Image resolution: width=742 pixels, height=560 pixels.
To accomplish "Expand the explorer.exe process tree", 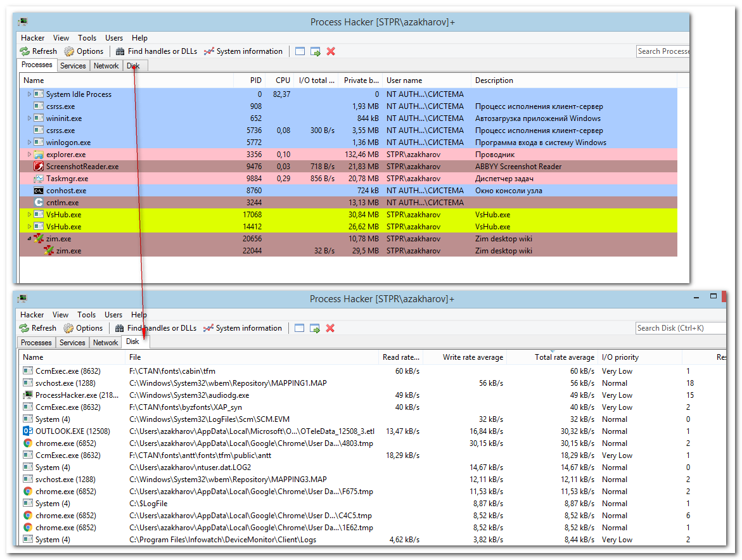I will click(29, 155).
